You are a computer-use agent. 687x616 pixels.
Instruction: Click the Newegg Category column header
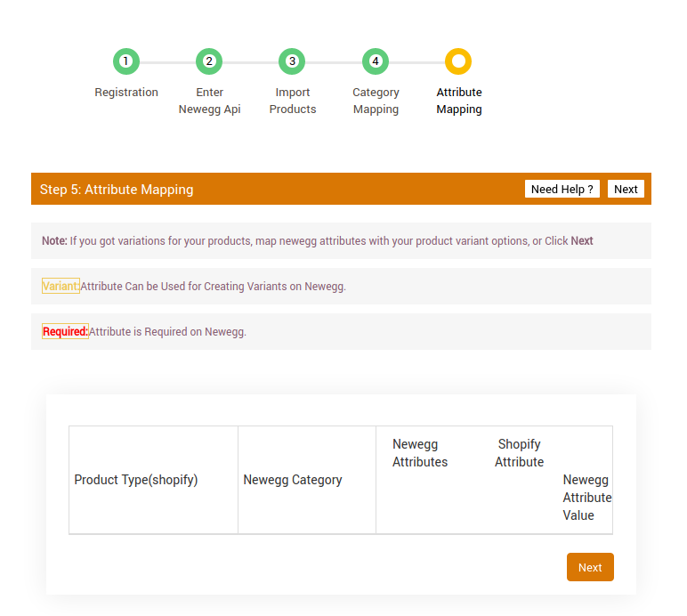click(293, 480)
